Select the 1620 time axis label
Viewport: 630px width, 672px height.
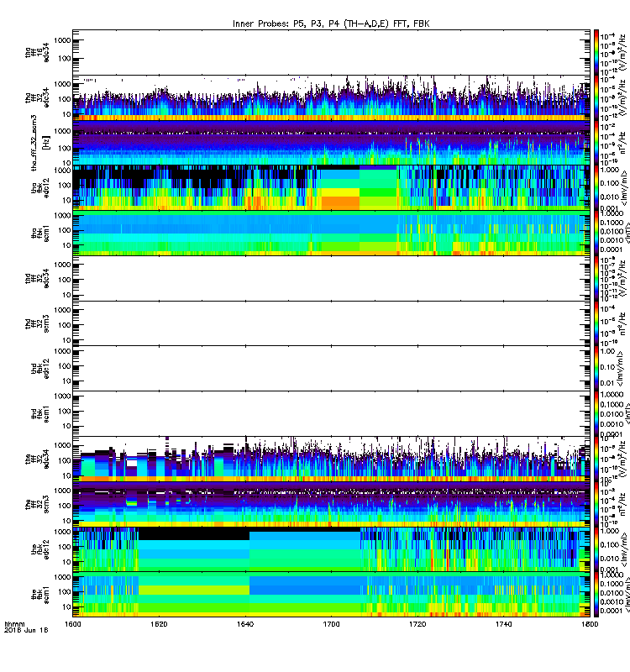pos(159,624)
